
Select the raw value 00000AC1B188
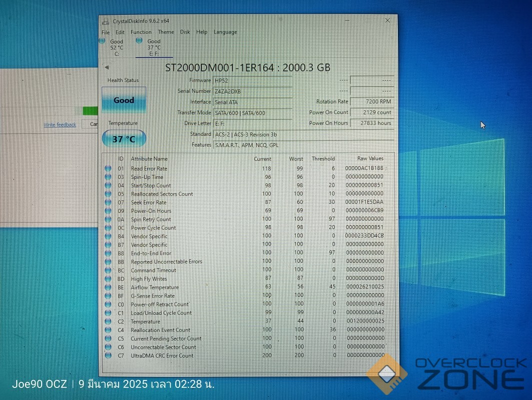tap(364, 168)
